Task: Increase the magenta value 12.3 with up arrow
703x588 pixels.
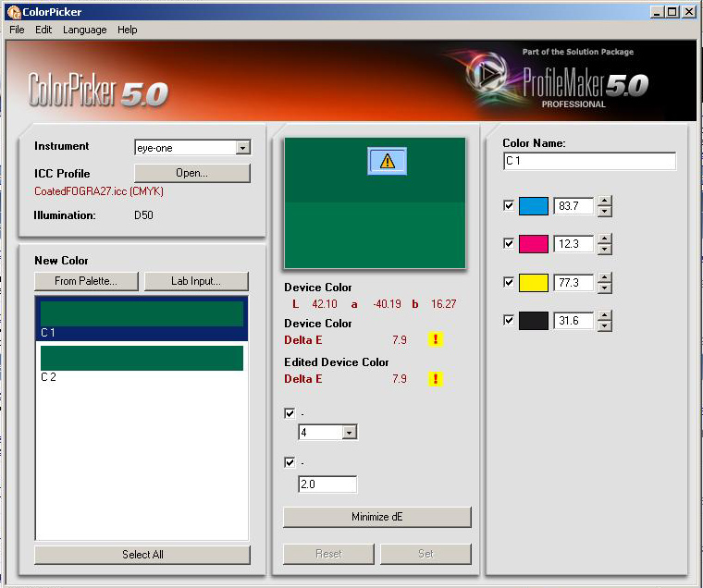Action: tap(605, 239)
